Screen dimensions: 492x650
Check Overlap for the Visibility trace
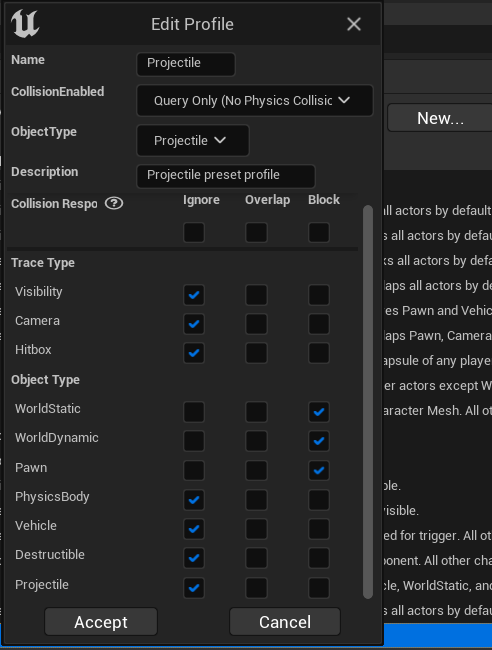[256, 295]
